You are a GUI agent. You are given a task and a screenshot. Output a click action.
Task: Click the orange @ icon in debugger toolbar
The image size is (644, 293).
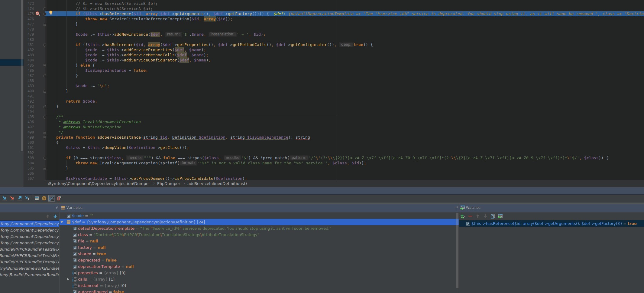click(x=44, y=198)
